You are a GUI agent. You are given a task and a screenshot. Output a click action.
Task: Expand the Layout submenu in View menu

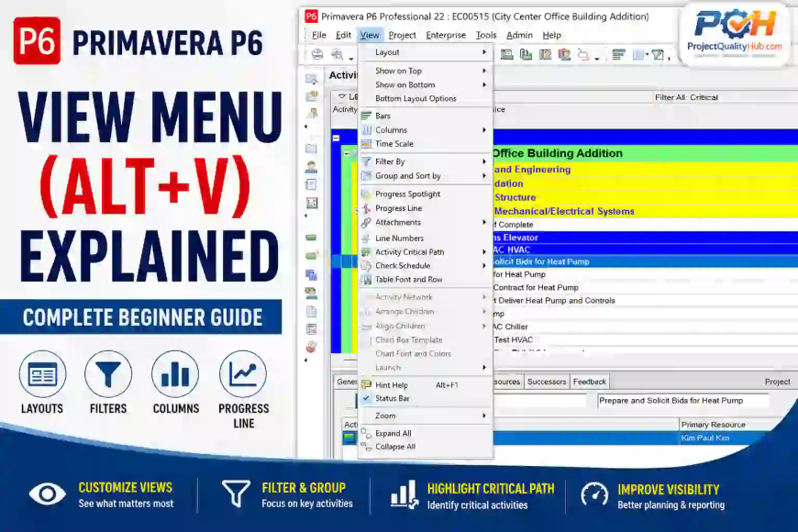tap(426, 52)
